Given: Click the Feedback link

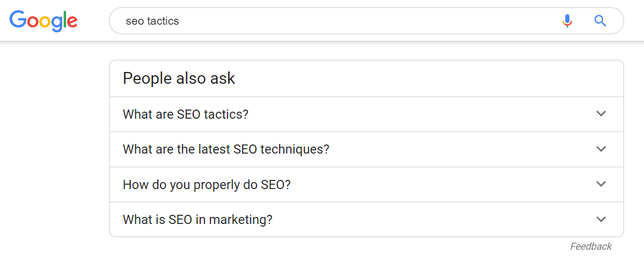Looking at the screenshot, I should pyautogui.click(x=590, y=247).
